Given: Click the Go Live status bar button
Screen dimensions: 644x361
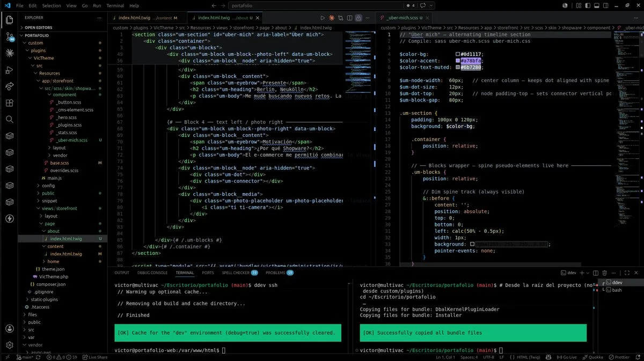Looking at the screenshot, I should point(566,357).
